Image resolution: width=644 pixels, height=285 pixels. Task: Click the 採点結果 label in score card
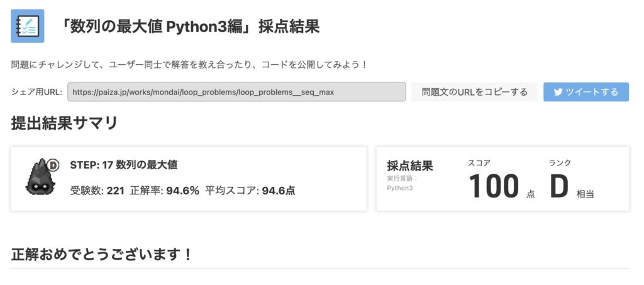410,166
